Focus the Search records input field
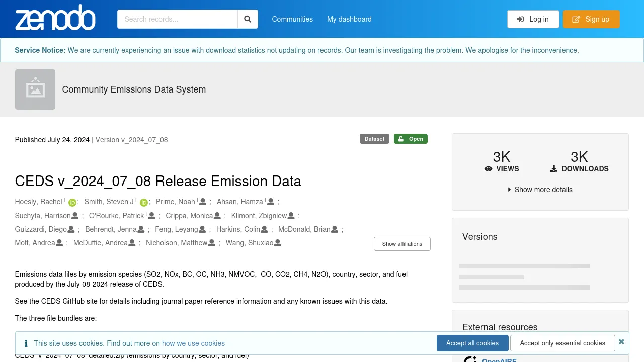644x362 pixels. tap(177, 19)
